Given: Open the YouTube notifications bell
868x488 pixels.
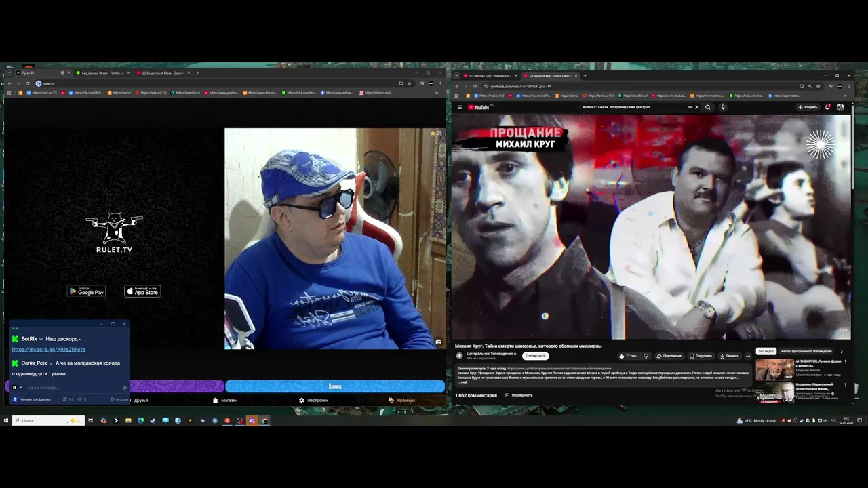Looking at the screenshot, I should point(828,107).
